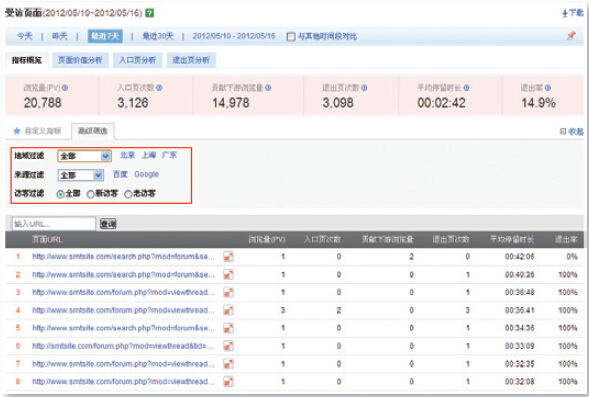Sort by the 浏览量(PV) column header

pyautogui.click(x=267, y=240)
